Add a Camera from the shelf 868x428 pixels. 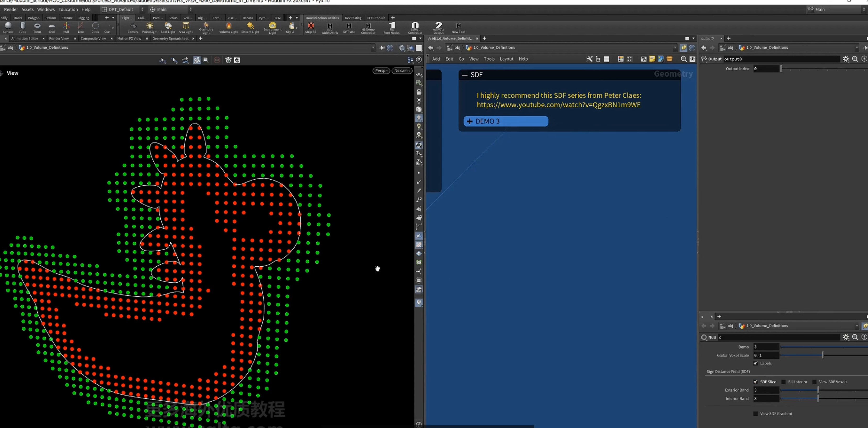[x=133, y=28]
